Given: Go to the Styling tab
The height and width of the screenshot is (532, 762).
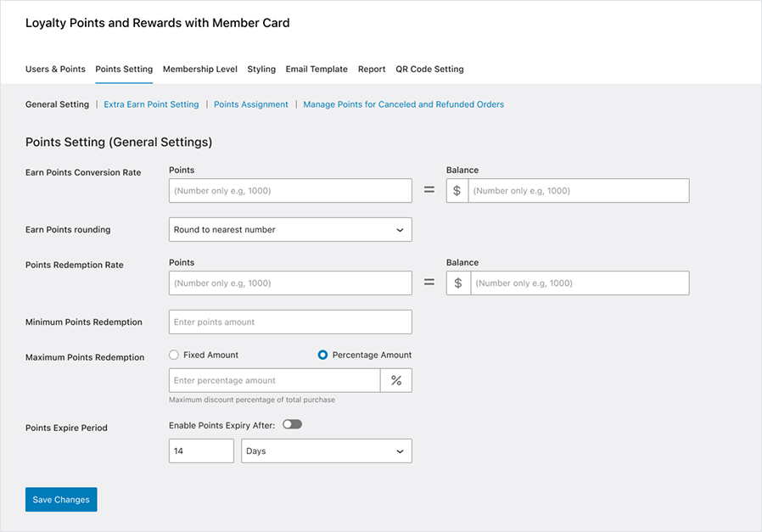Looking at the screenshot, I should 261,70.
